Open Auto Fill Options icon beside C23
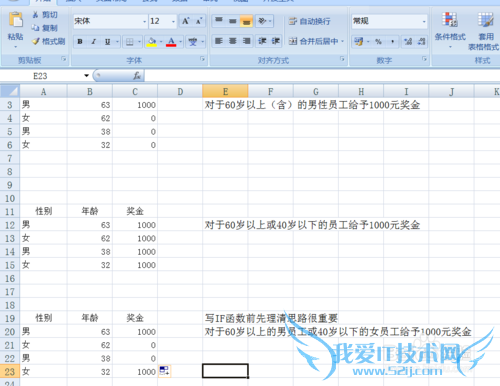Image resolution: width=500 pixels, height=386 pixels. pyautogui.click(x=164, y=371)
